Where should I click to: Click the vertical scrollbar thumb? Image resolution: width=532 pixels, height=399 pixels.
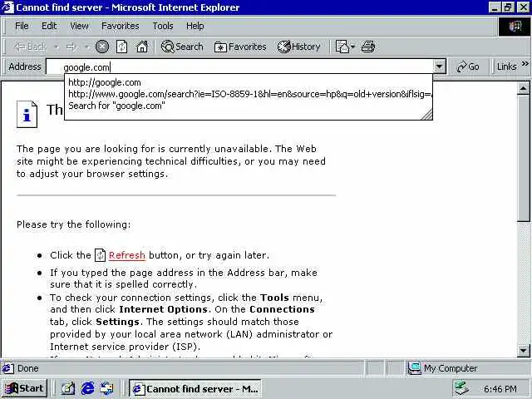pos(523,159)
